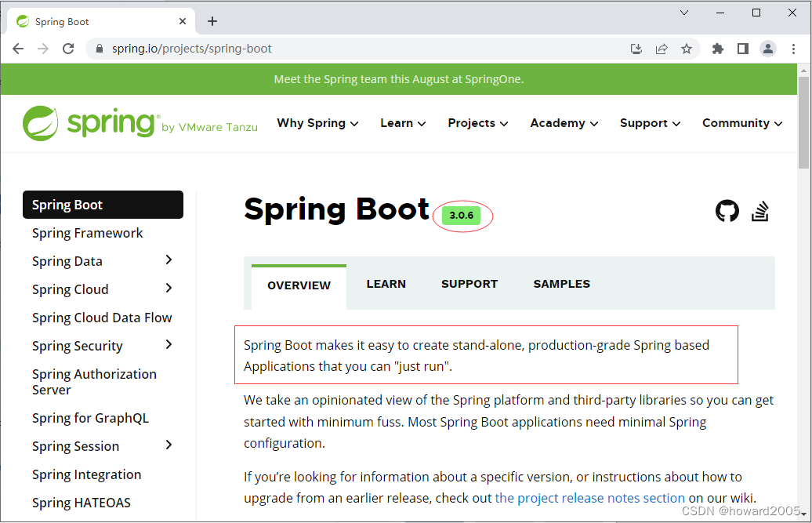Click the 3.0.6 version badge
This screenshot has width=812, height=523.
[462, 216]
